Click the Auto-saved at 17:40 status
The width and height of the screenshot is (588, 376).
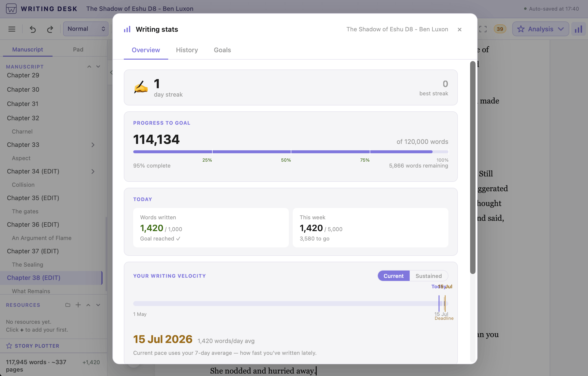(x=551, y=9)
